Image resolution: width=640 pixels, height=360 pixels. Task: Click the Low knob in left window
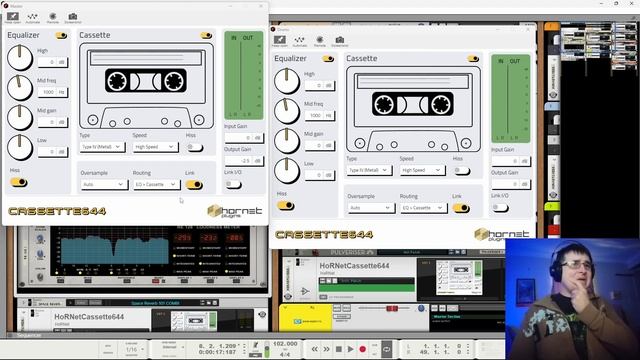coord(20,147)
